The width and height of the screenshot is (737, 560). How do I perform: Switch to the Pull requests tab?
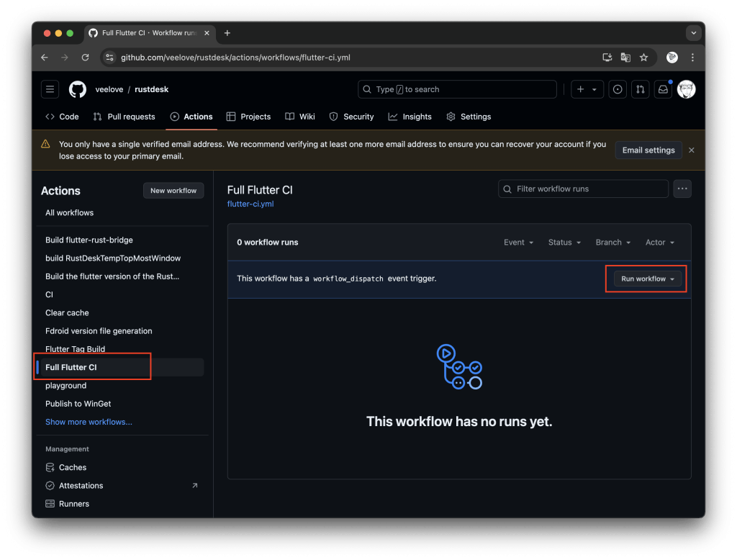[x=124, y=117]
